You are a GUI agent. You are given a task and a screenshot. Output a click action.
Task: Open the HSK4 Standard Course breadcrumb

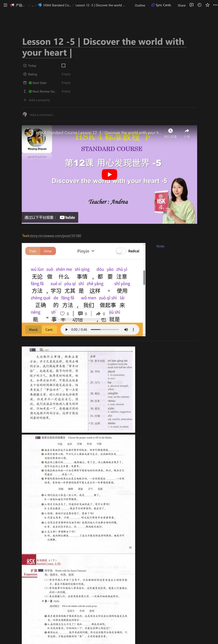(55, 5)
